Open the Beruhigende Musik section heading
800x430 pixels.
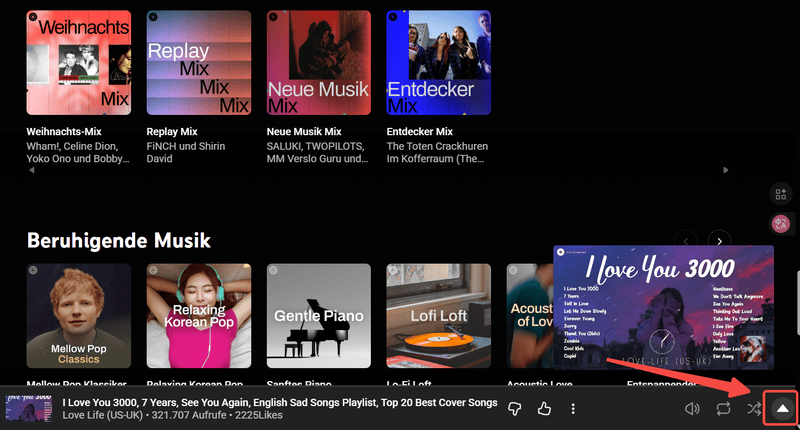(118, 240)
